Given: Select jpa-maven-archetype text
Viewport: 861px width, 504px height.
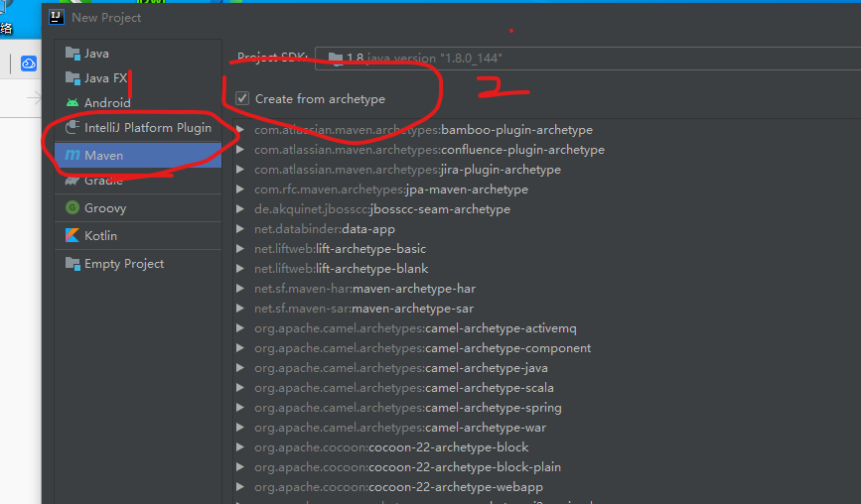Looking at the screenshot, I should [468, 189].
